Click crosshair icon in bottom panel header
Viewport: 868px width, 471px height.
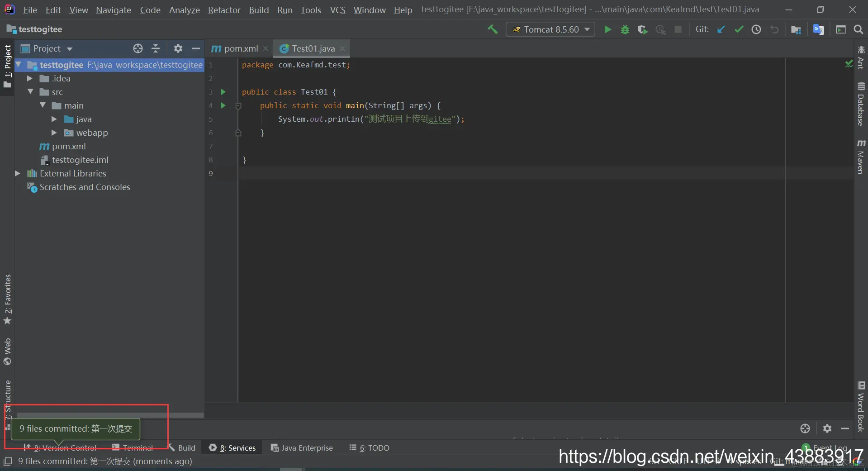pos(805,428)
